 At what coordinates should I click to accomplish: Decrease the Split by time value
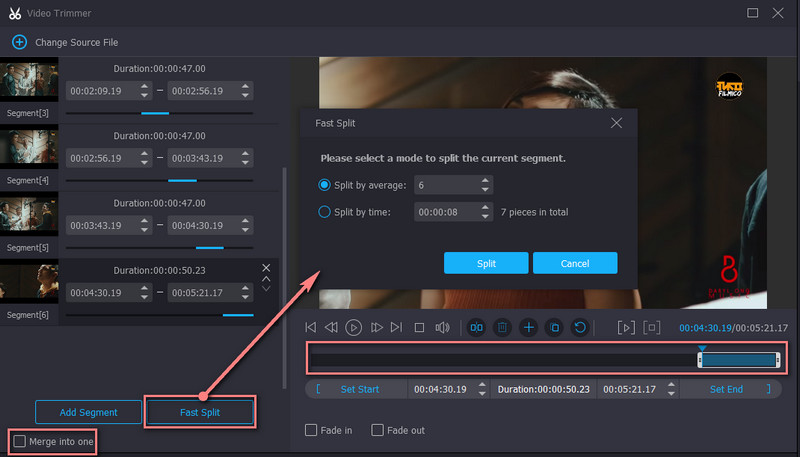(486, 216)
